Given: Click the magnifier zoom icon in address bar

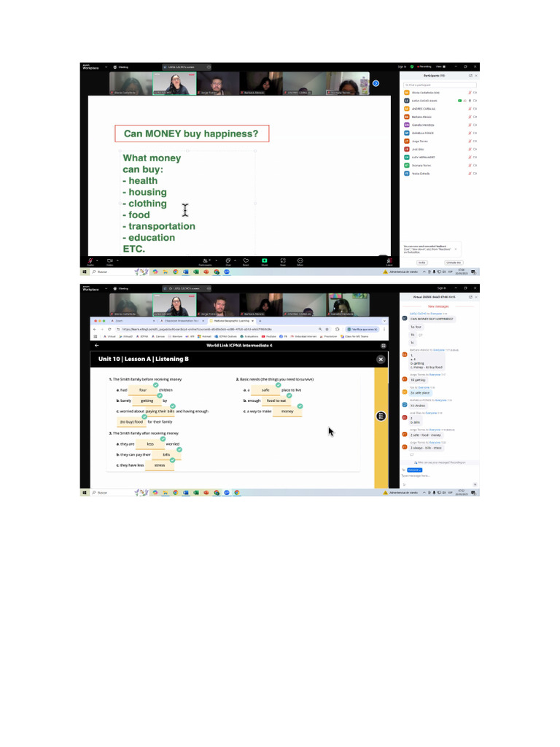Looking at the screenshot, I should [x=320, y=329].
